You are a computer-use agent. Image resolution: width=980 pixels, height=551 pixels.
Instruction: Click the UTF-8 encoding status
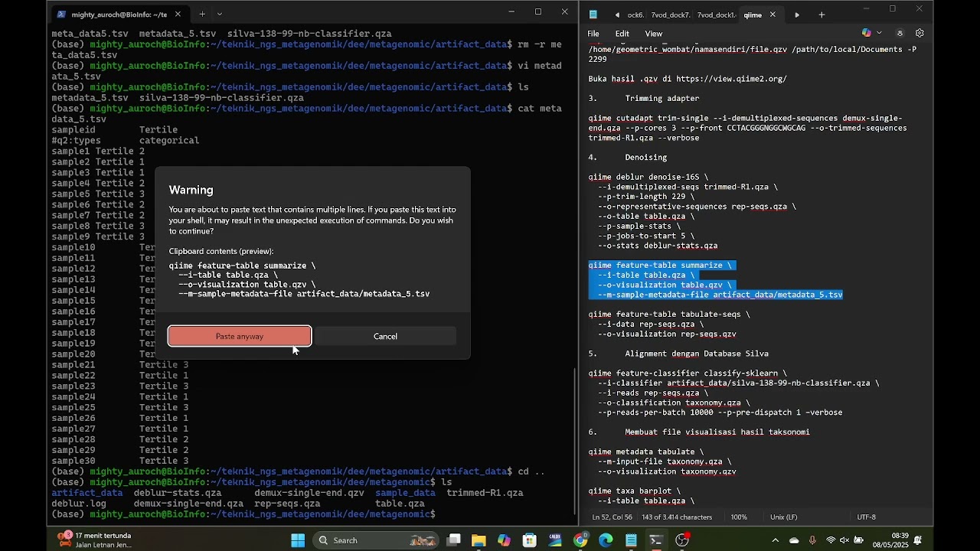866,517
